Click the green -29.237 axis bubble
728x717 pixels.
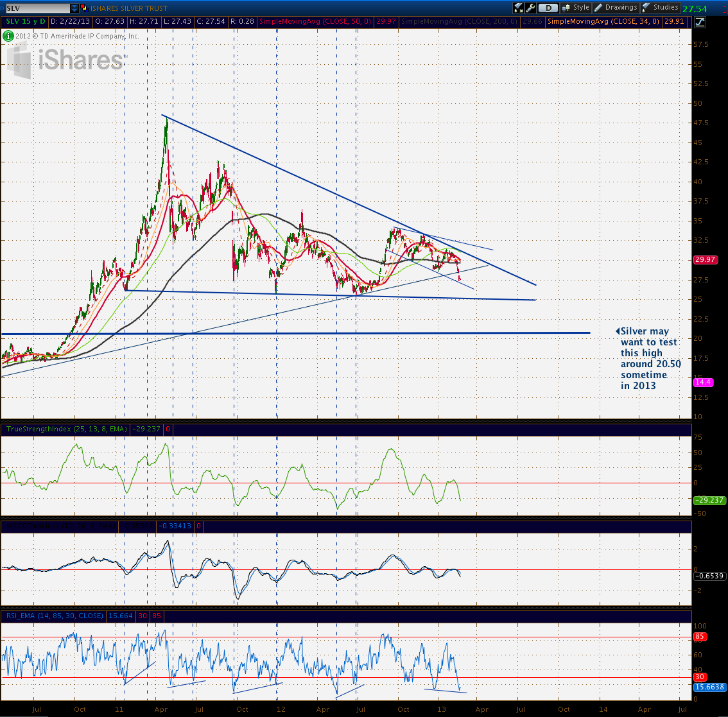click(x=709, y=500)
